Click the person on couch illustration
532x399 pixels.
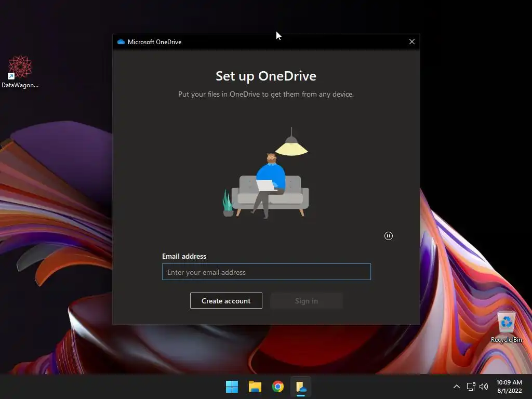(x=265, y=174)
